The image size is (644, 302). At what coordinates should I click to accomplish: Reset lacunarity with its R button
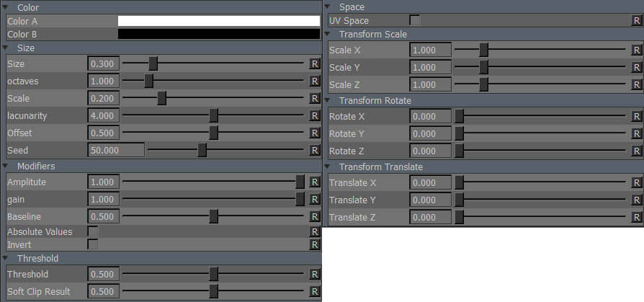point(315,115)
